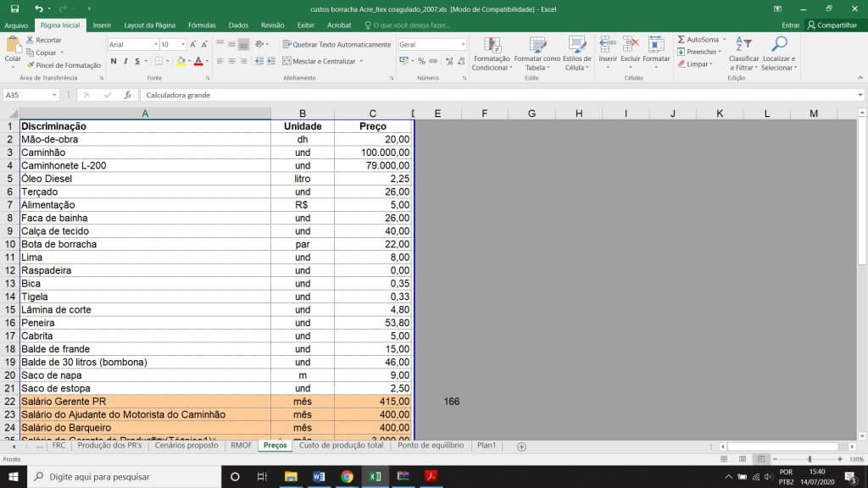868x488 pixels.
Task: Click the Compartilhar button
Action: point(832,25)
